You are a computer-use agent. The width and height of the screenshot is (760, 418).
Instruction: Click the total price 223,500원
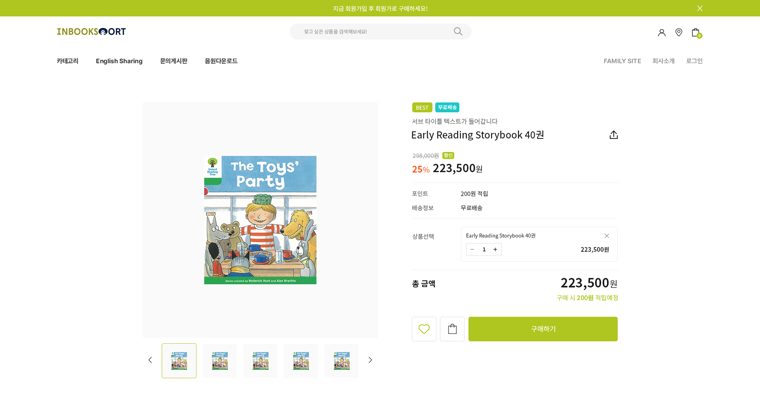589,283
